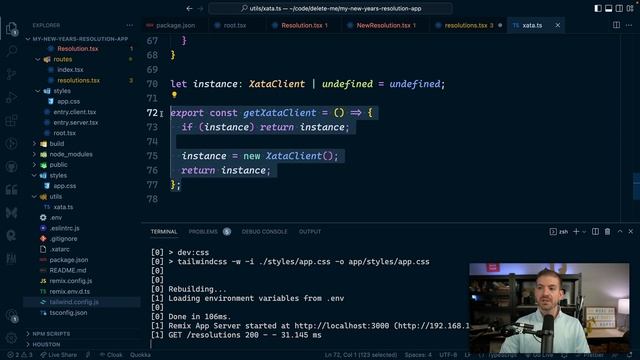640x360 pixels.
Task: Open the DEBUG CONSOLE panel tab
Action: click(x=264, y=231)
